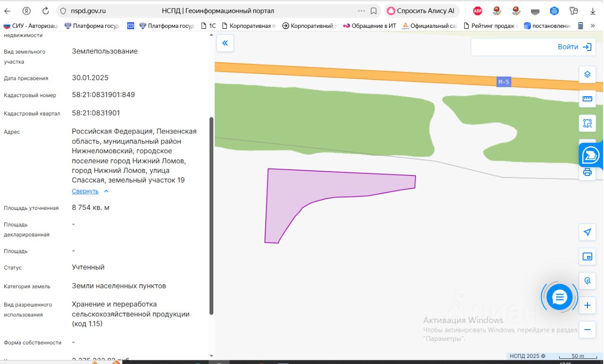Click the search-on-map locate icon
604x364 pixels.
[x=587, y=281]
